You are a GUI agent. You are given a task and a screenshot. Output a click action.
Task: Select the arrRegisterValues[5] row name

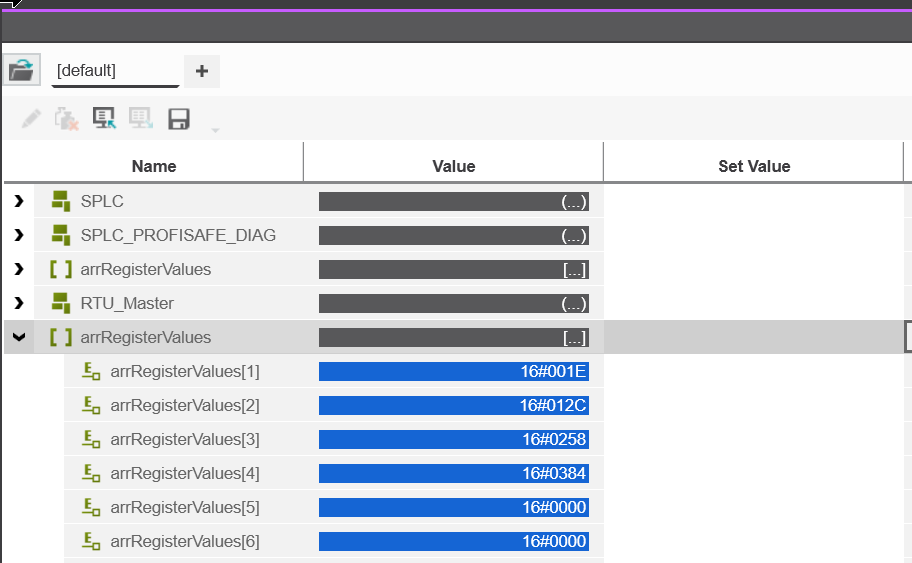pos(185,507)
